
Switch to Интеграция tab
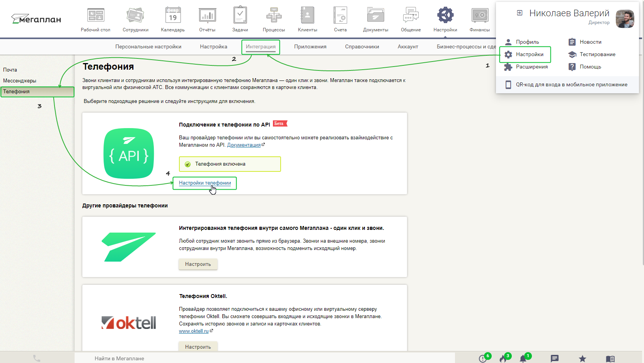(x=261, y=46)
